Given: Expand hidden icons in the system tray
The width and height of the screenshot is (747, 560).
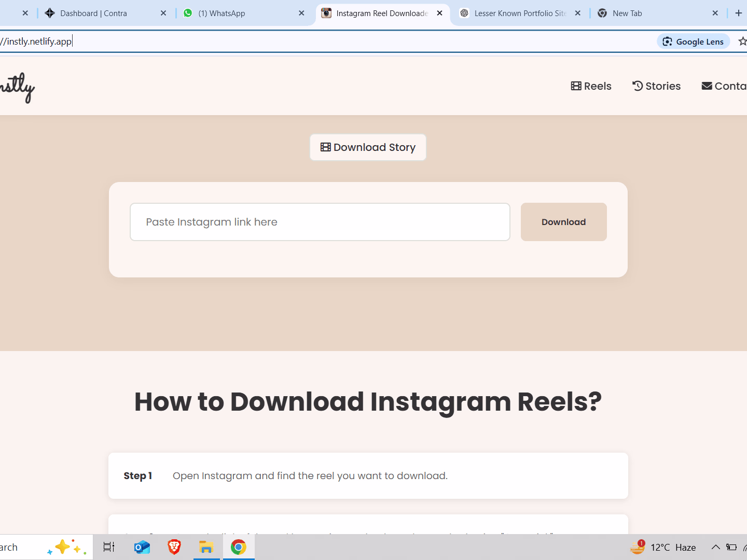Looking at the screenshot, I should (715, 547).
